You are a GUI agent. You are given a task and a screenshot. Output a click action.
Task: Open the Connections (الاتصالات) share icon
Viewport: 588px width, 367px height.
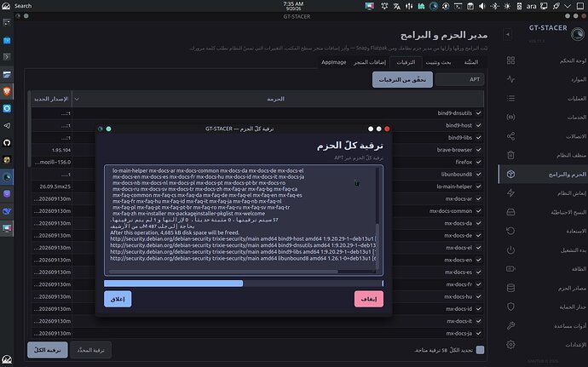click(510, 136)
